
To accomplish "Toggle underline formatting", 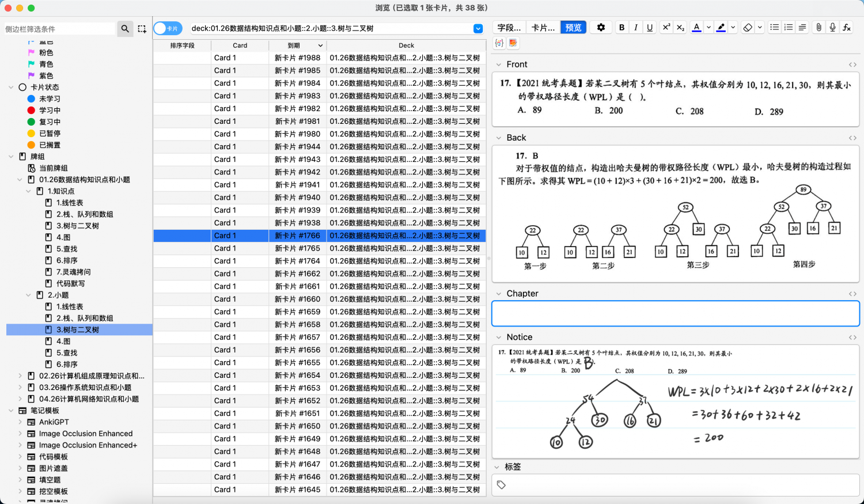I will pos(650,27).
